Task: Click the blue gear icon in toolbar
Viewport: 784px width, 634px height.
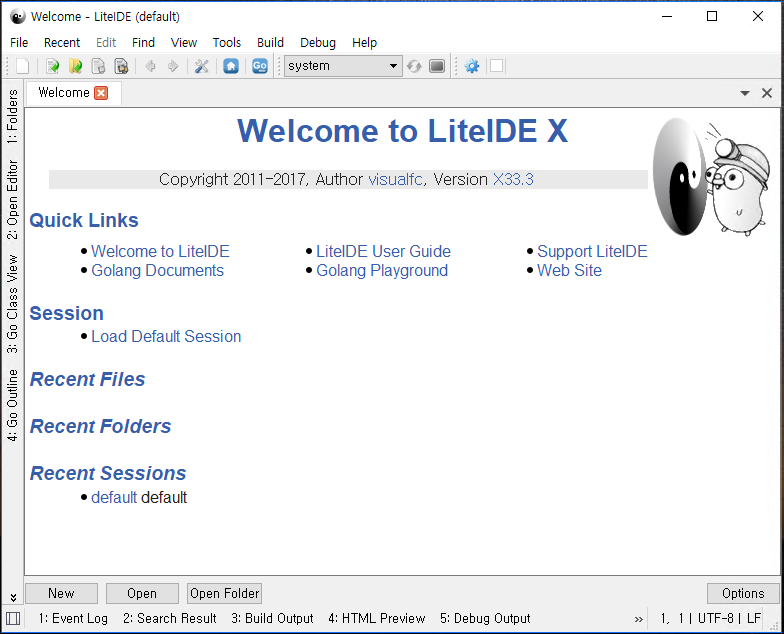Action: (472, 66)
